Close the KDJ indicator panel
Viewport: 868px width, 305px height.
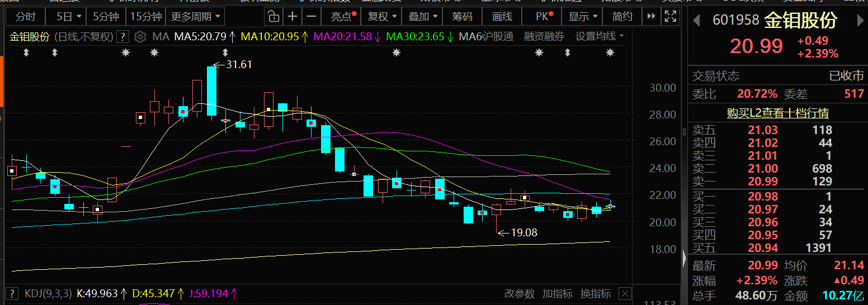(625, 293)
